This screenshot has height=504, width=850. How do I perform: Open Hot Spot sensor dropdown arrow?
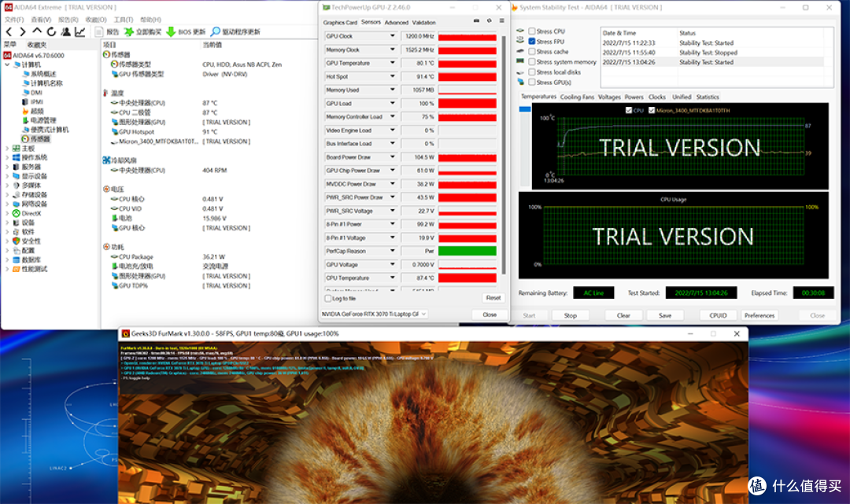393,76
